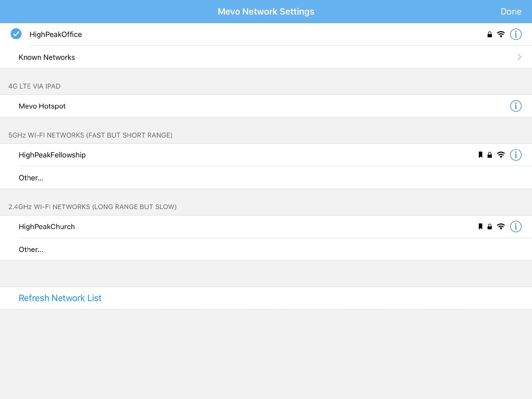Open info for HighPeakOffice network
The image size is (532, 399).
516,34
